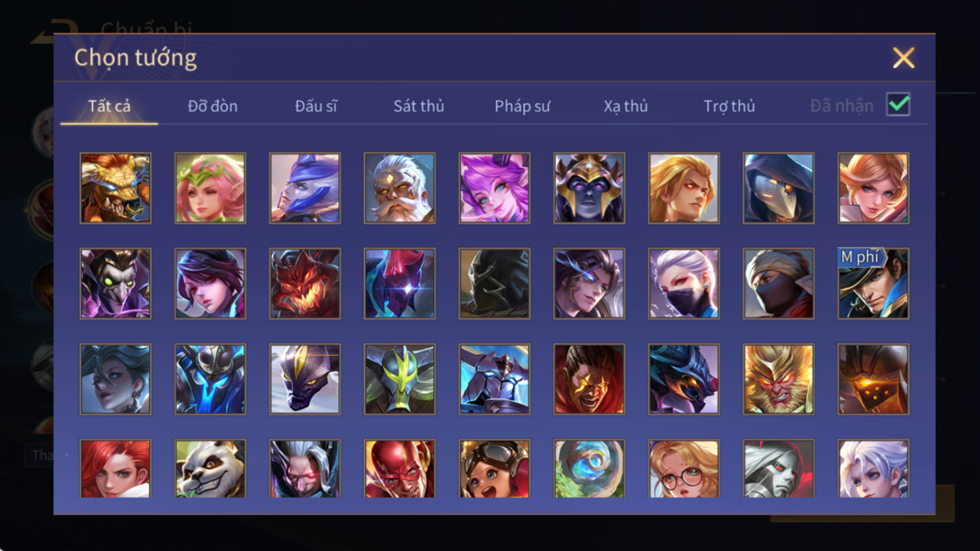
Task: Pick the white-bearded old warrior hero
Action: click(399, 188)
